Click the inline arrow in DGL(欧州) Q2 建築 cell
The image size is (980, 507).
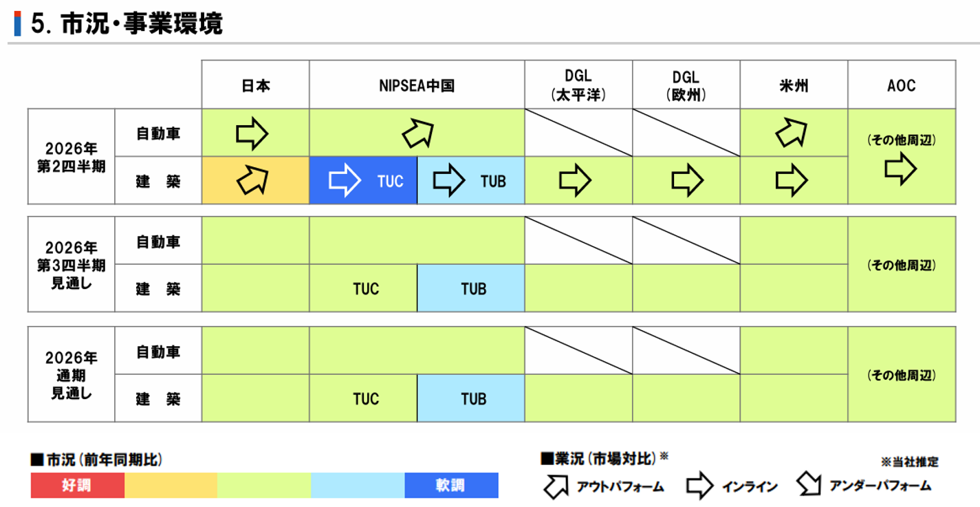point(688,180)
